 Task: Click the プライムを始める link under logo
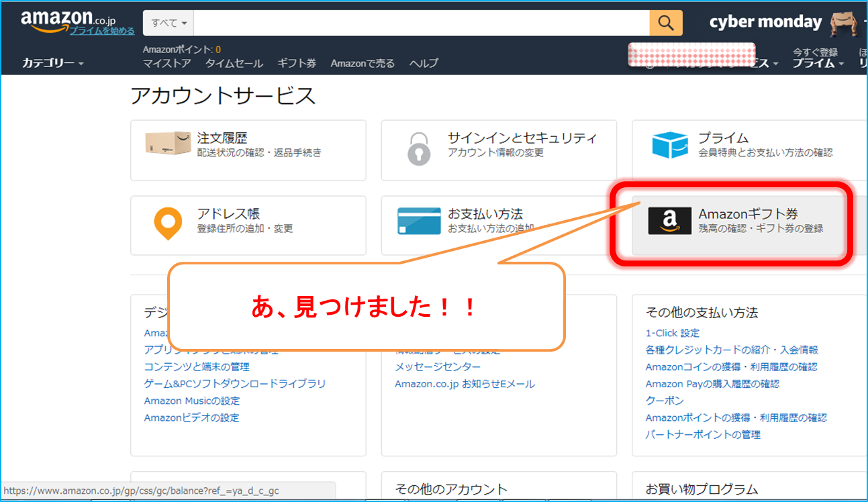click(102, 31)
